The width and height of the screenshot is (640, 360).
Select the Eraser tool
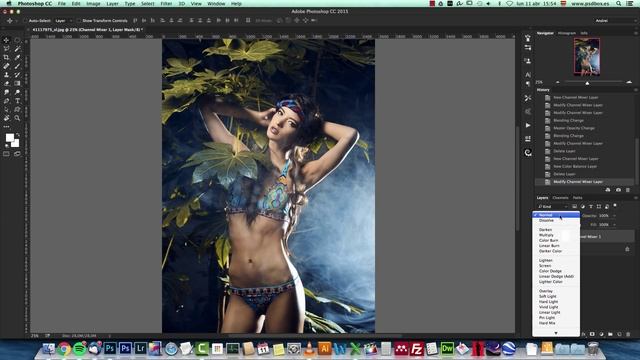pyautogui.click(x=6, y=83)
